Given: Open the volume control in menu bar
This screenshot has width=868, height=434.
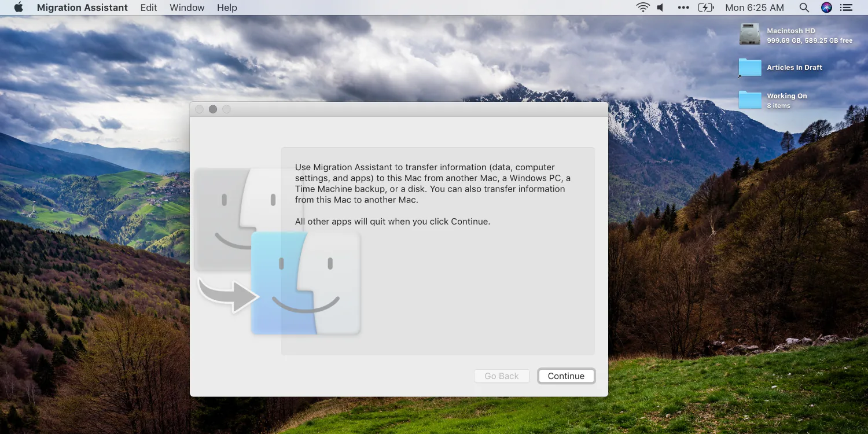Looking at the screenshot, I should (660, 8).
